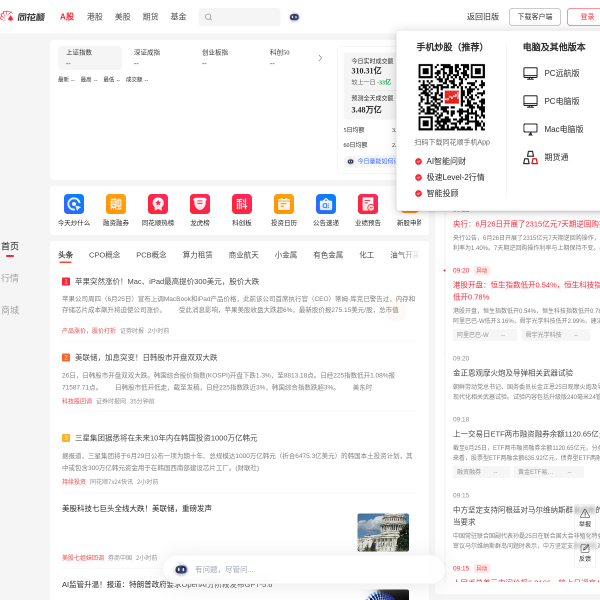Open 今天炒什么 shortcut icon
The height and width of the screenshot is (600, 600).
(74, 204)
